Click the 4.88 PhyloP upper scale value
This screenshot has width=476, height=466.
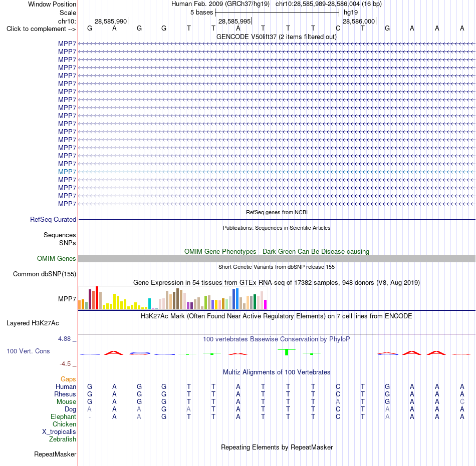(x=65, y=339)
